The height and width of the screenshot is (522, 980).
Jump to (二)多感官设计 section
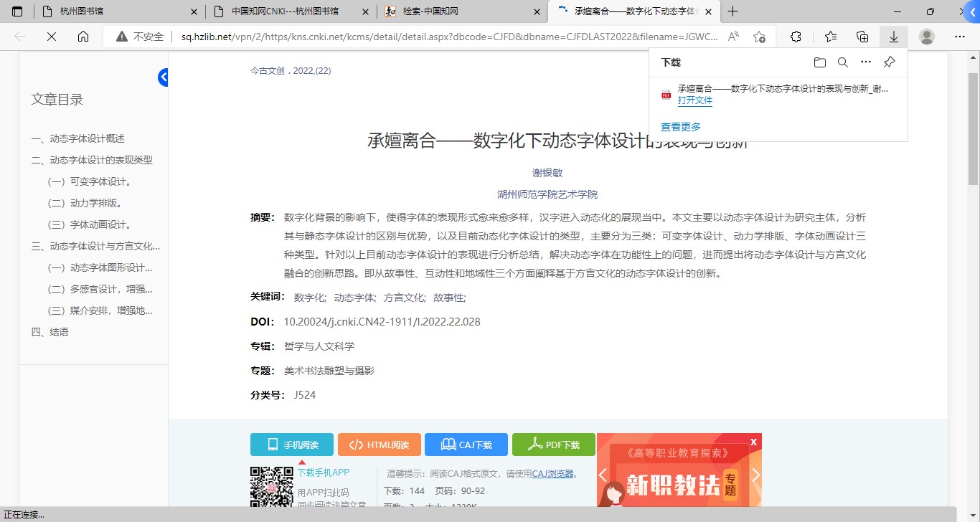tap(100, 289)
